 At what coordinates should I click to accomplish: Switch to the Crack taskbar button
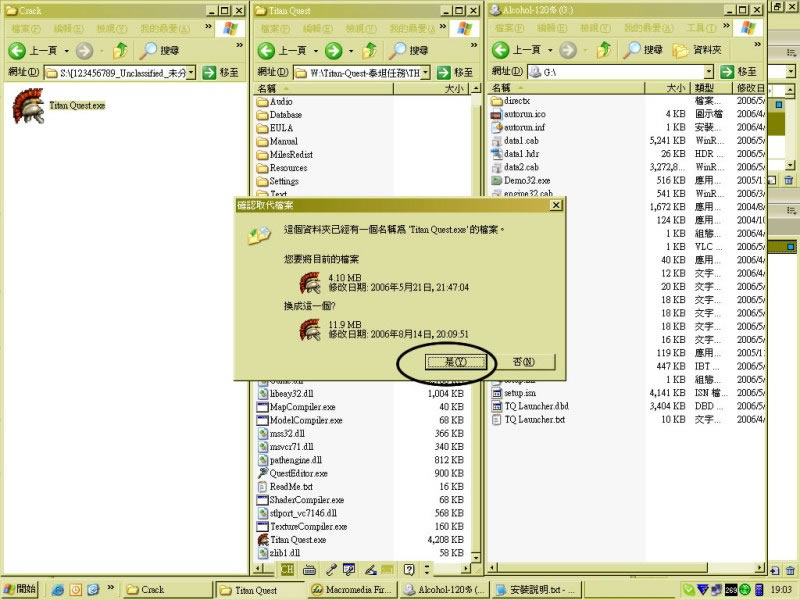click(x=168, y=590)
